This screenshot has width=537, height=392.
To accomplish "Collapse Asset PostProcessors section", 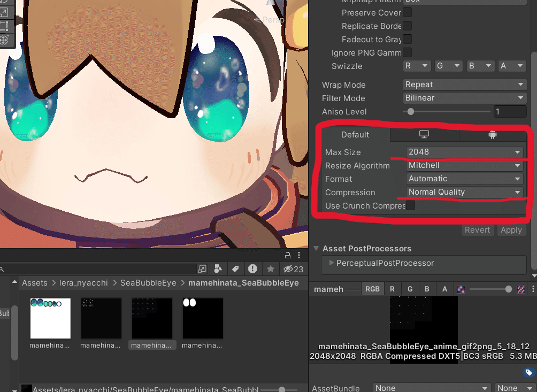I will pos(316,249).
